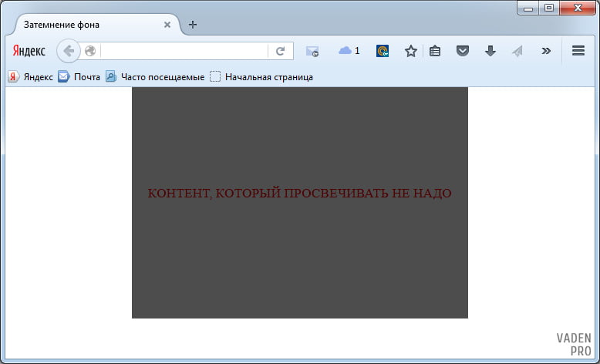Show bookmarks list icon next to star
This screenshot has height=364, width=600.
(435, 51)
